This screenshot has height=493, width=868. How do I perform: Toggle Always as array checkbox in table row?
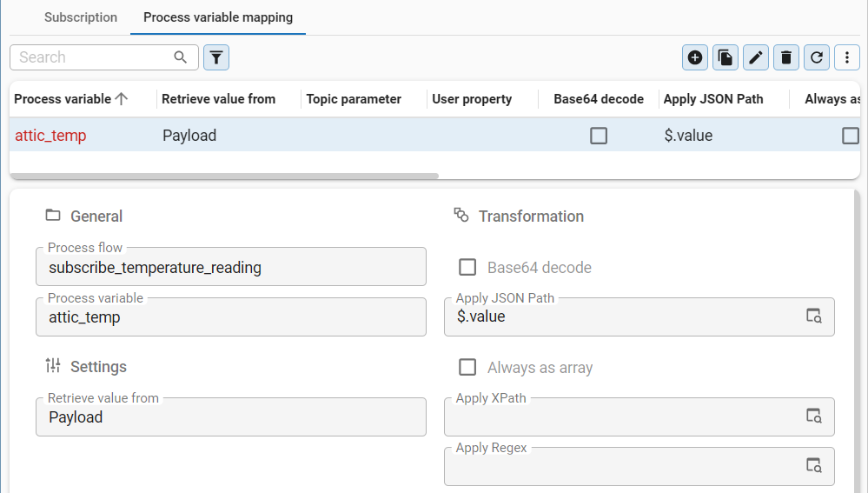[x=851, y=136]
